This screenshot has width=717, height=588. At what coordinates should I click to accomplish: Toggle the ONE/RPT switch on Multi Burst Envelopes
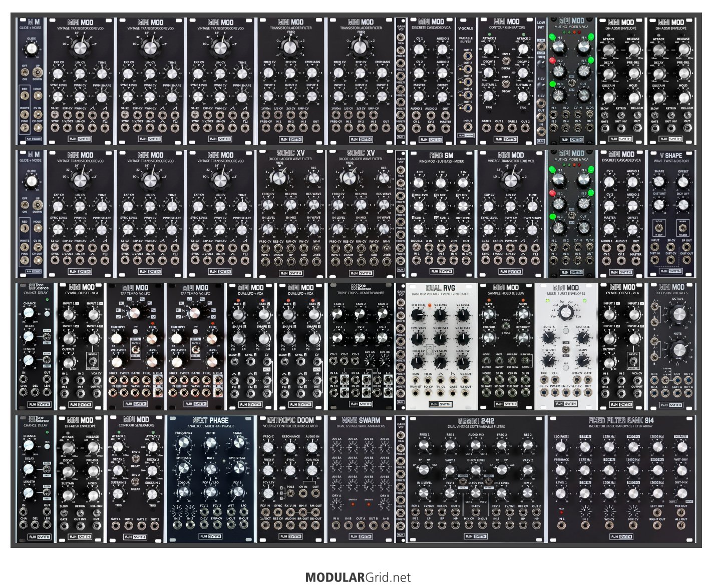(x=566, y=349)
